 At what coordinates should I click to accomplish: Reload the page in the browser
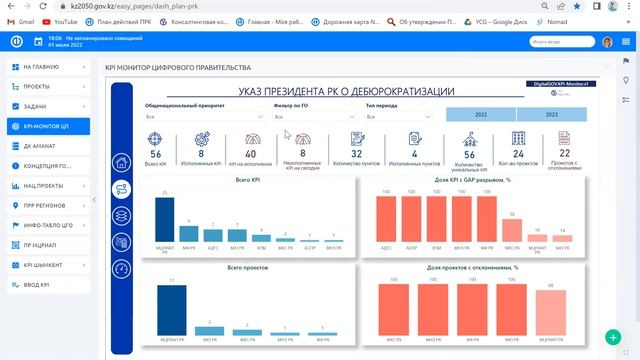(x=43, y=6)
